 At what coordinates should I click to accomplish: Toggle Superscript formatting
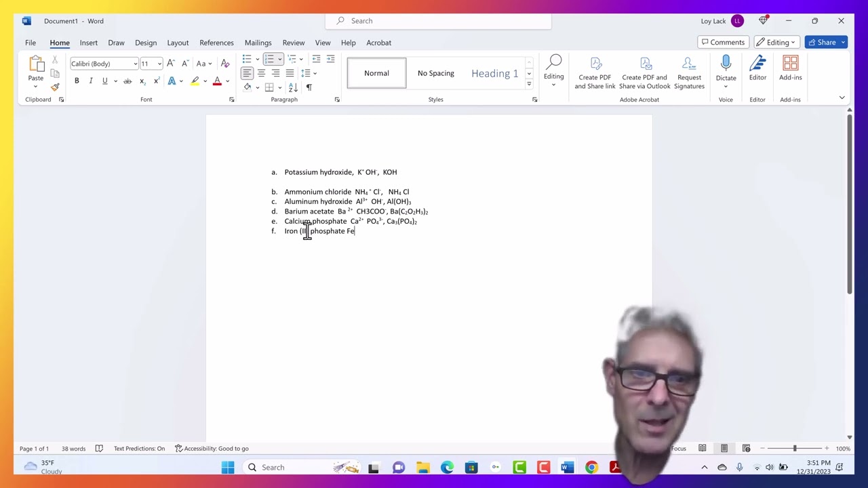157,81
